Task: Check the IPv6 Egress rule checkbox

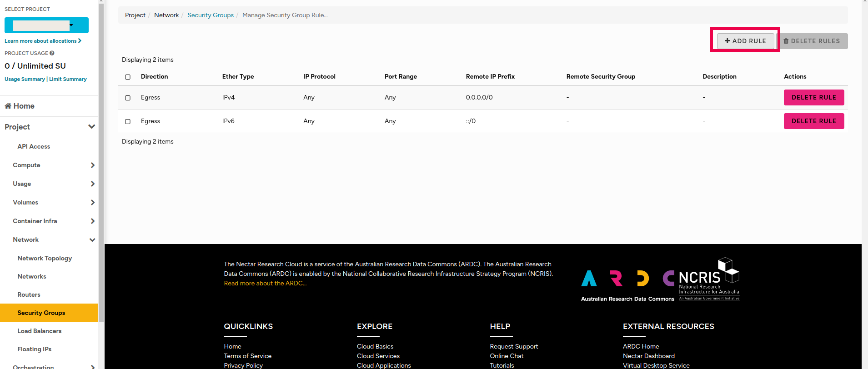Action: point(128,121)
